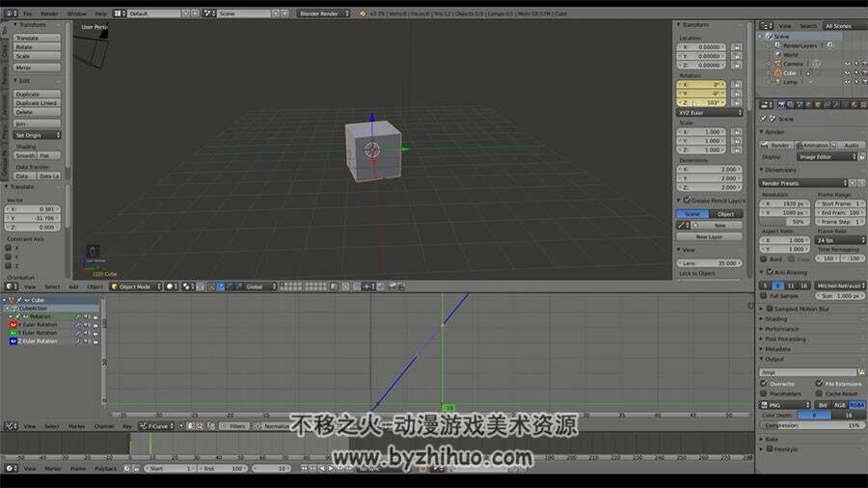
Task: Click the timeline editor type icon
Action: (11, 468)
